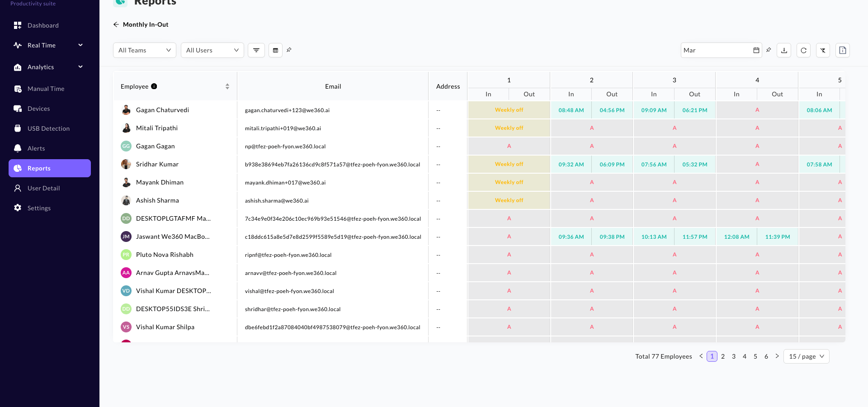Click the 11:57 PM out-time cell

(695, 237)
